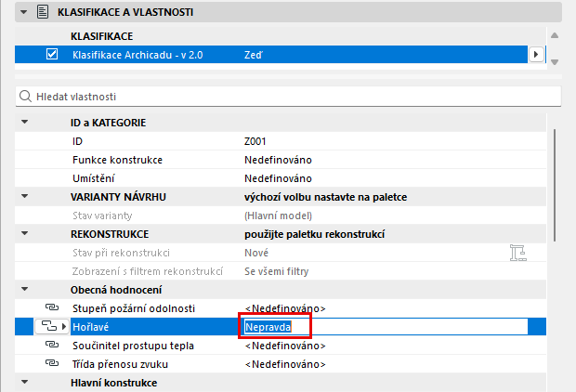The width and height of the screenshot is (576, 392).
Task: Click into Hledat vlastnosti search field
Action: [x=288, y=97]
